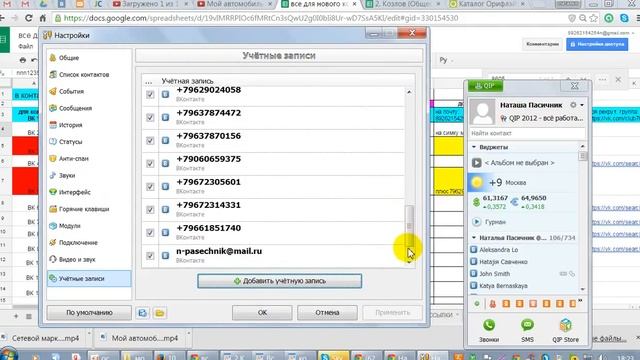Open the История settings section
This screenshot has width=640, height=360.
(x=70, y=125)
